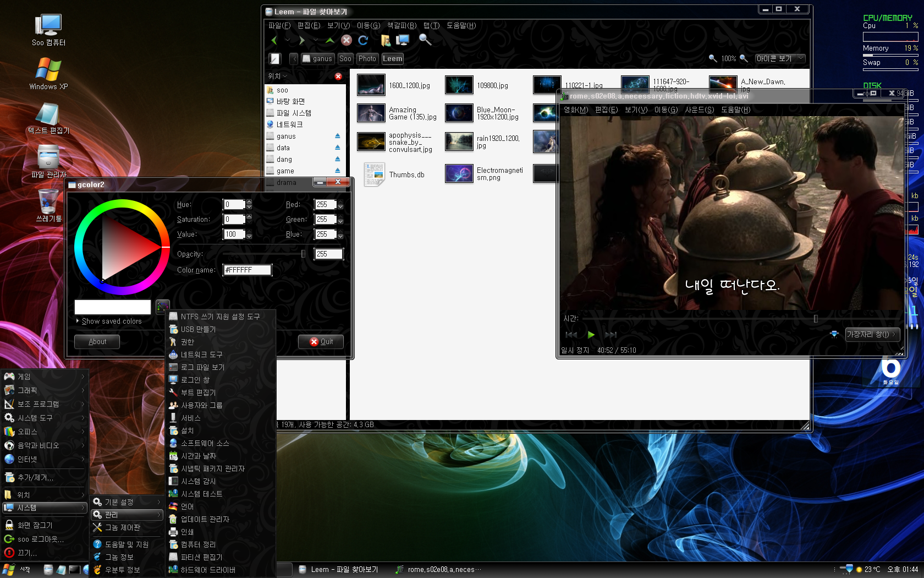Open the 쓰레기통 trash desktop icon
This screenshot has width=924, height=578.
click(x=48, y=205)
